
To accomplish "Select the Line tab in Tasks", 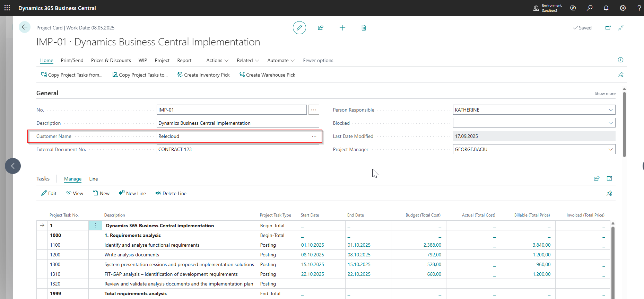I will coord(94,179).
